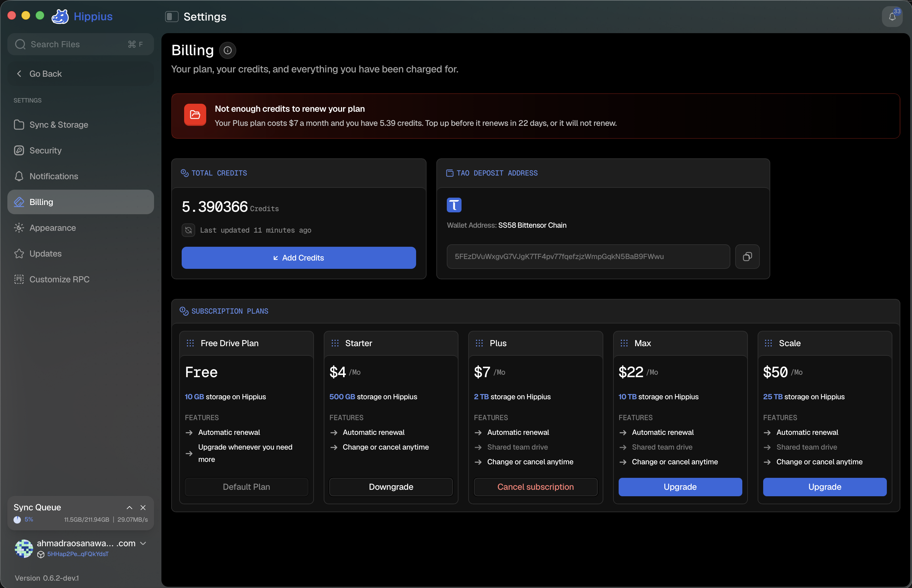Collapse the Sync Queue panel with chevron

129,507
